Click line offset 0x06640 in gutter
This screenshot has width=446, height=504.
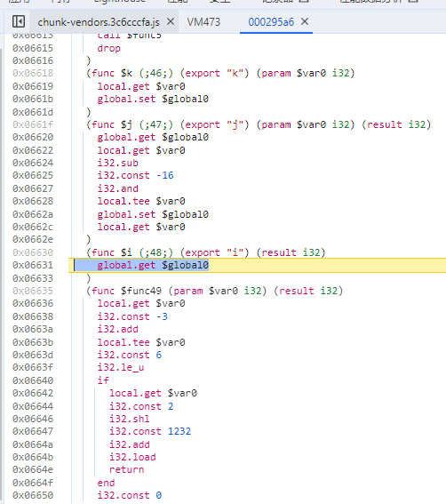click(33, 380)
